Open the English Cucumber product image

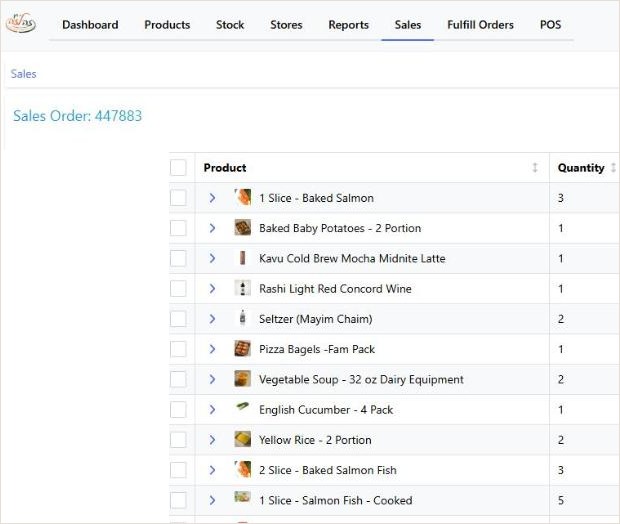[x=242, y=406]
